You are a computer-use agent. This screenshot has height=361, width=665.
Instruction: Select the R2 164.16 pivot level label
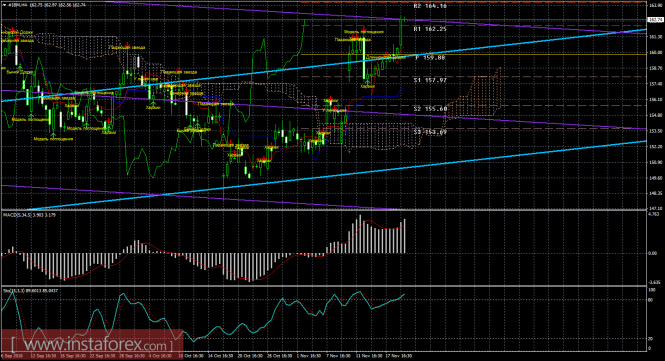click(x=430, y=6)
